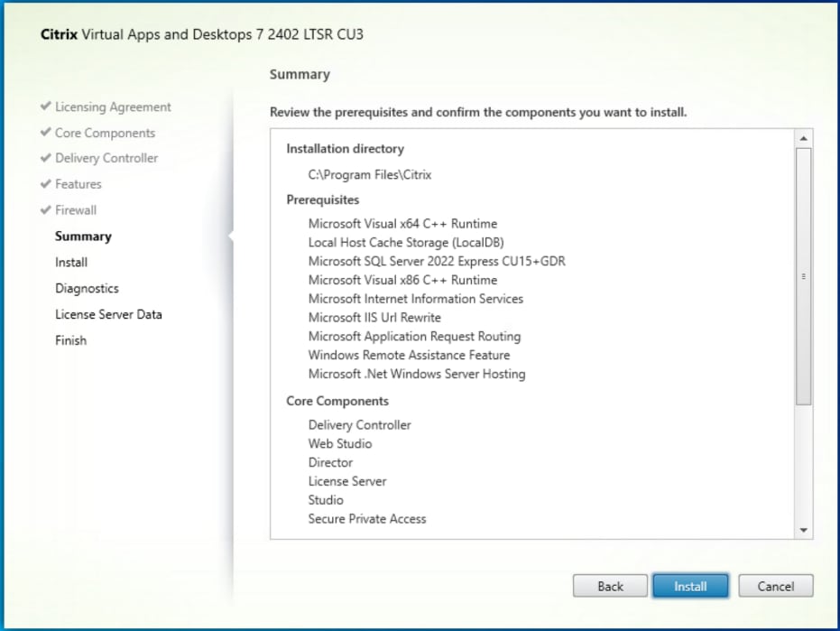Click the Core Components heading in summary list

tap(337, 401)
